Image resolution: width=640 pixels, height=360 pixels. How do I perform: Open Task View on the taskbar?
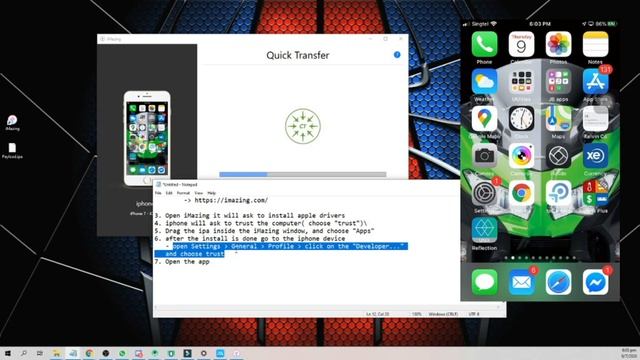tap(40, 353)
